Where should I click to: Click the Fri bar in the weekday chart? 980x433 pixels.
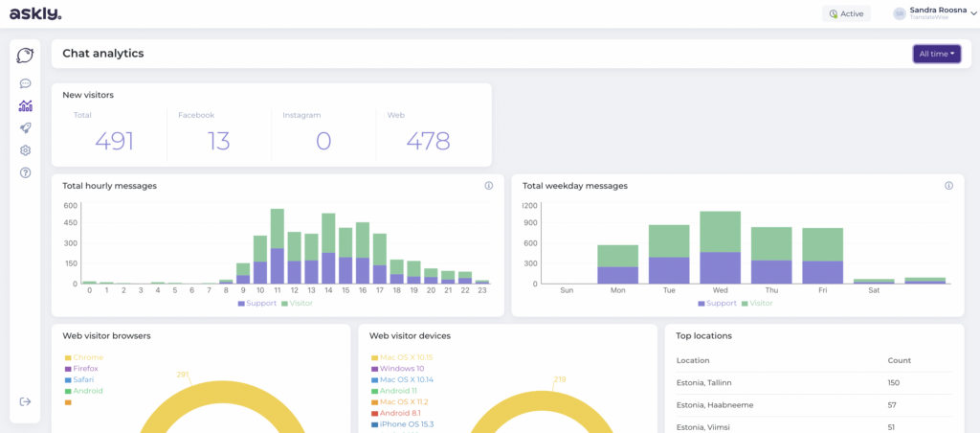click(x=822, y=256)
